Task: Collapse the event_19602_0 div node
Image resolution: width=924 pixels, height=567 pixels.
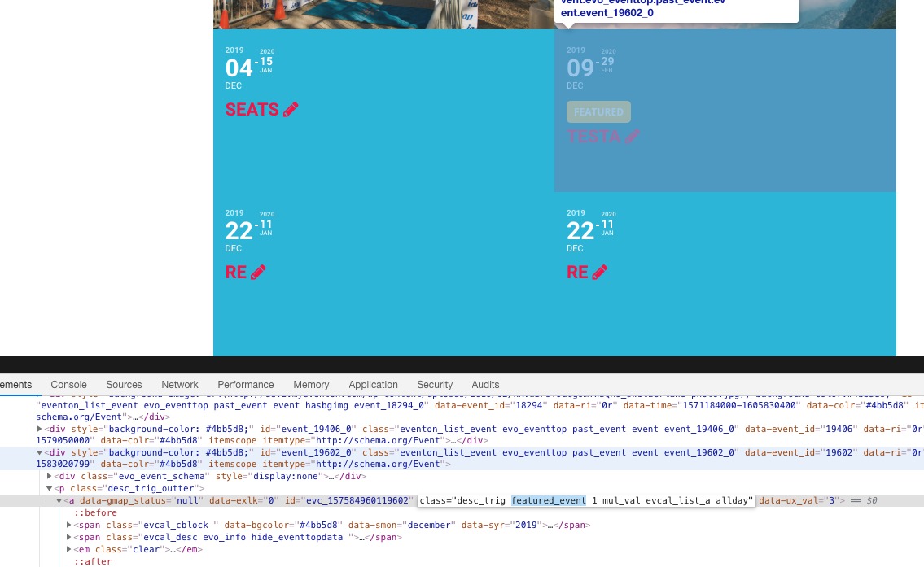Action: [40, 452]
